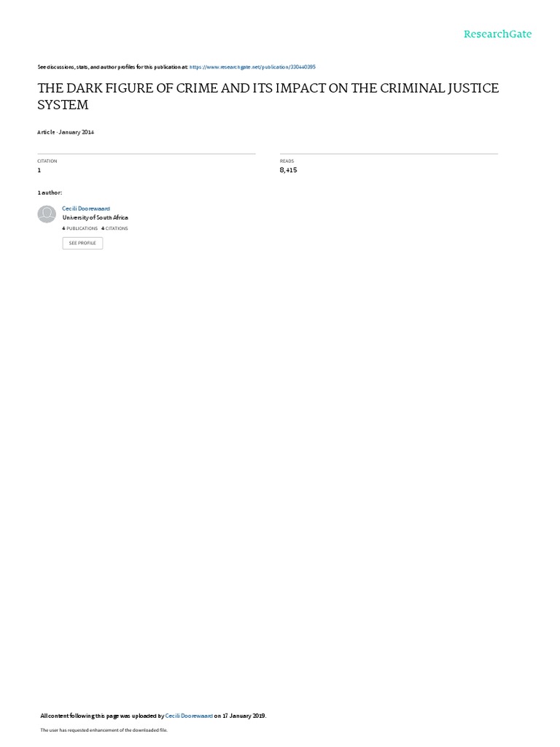Image resolution: width=560 pixels, height=747 pixels.
Task: Click the 4 PUBLICATIONS stat
Action: [80, 228]
